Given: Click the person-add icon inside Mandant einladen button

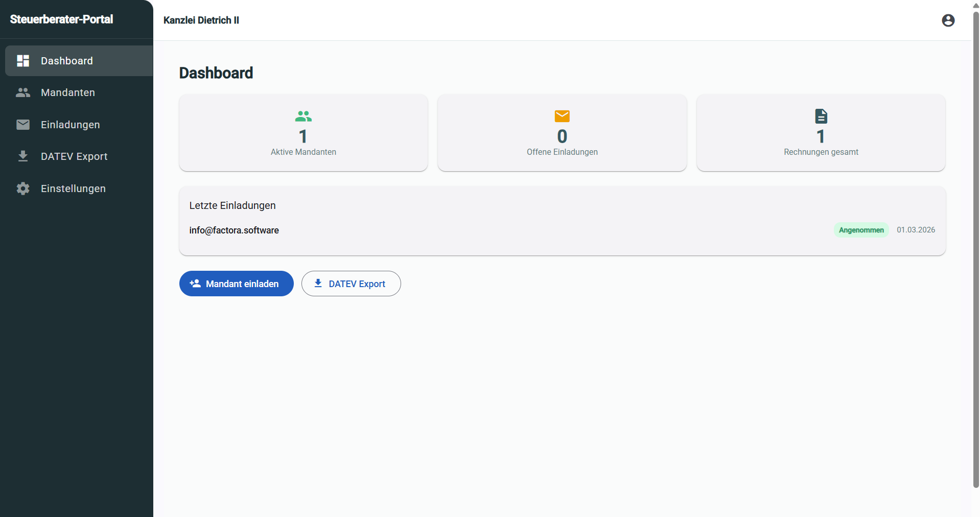Looking at the screenshot, I should [196, 284].
